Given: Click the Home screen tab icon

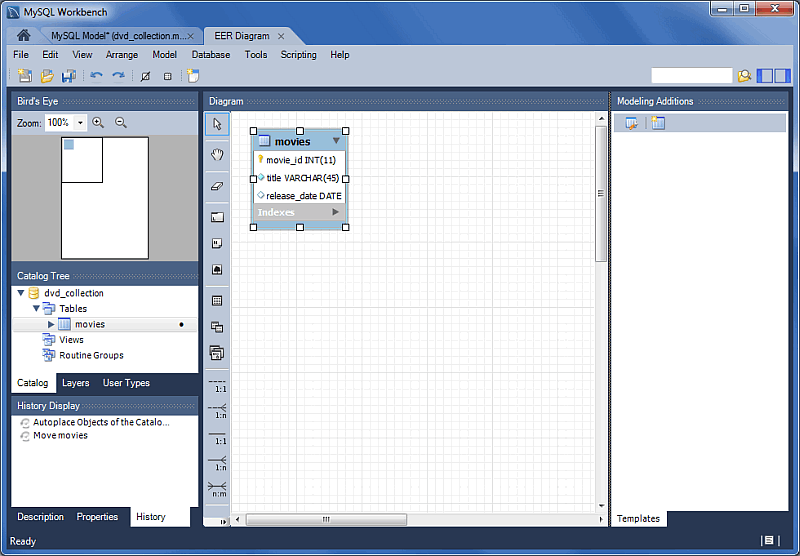Looking at the screenshot, I should 23,35.
